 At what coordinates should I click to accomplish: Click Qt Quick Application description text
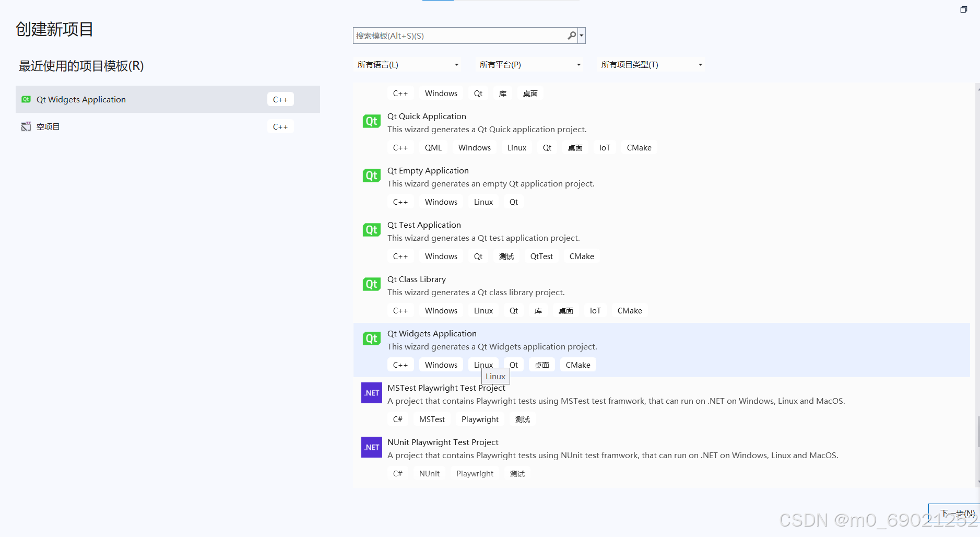[487, 130]
